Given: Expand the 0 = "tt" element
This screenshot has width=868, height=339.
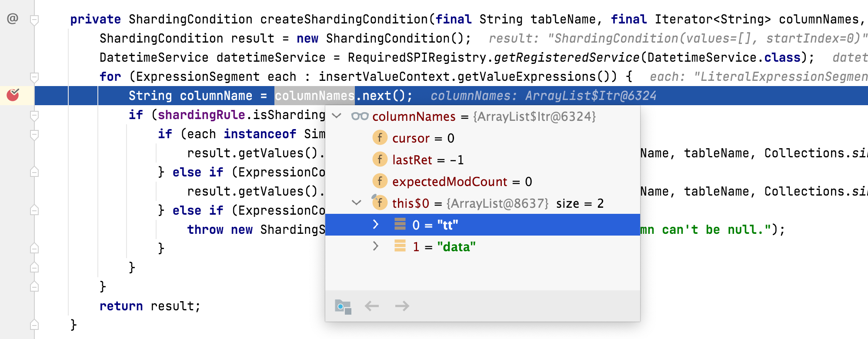Looking at the screenshot, I should 376,225.
